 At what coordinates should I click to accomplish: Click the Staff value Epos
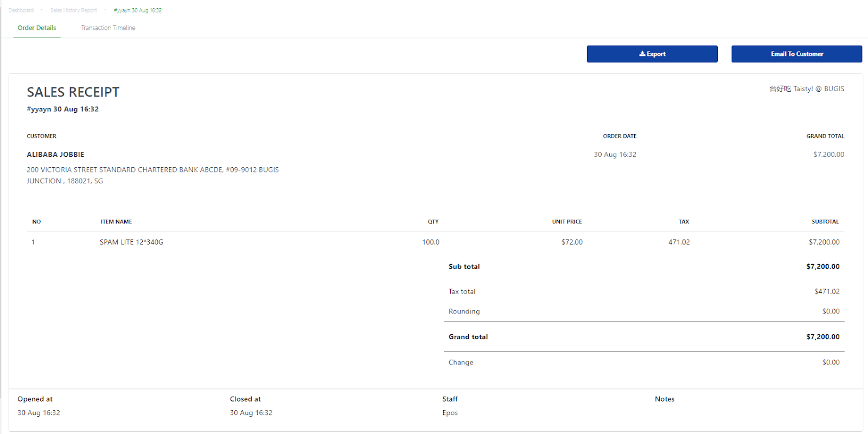tap(450, 413)
